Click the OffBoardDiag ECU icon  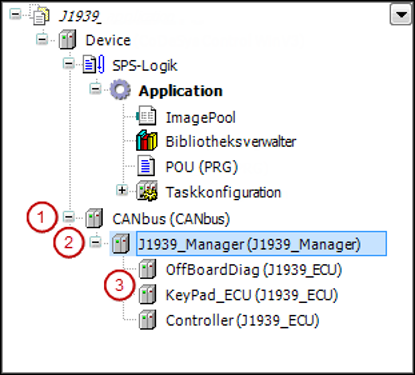click(147, 269)
